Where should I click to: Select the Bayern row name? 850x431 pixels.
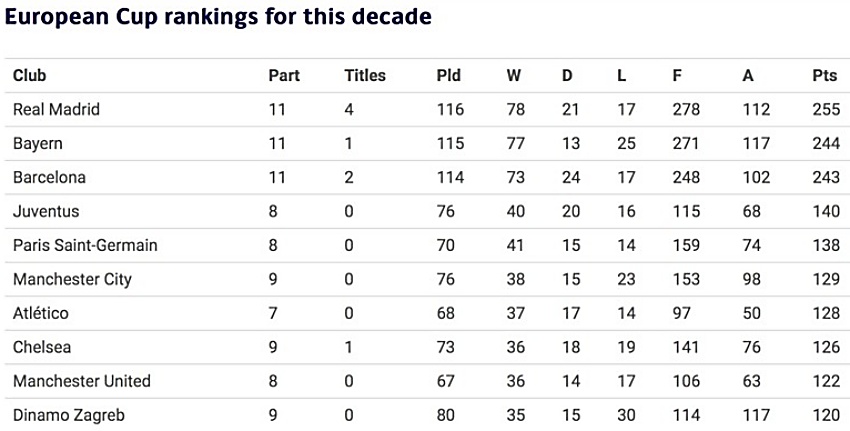click(x=38, y=144)
